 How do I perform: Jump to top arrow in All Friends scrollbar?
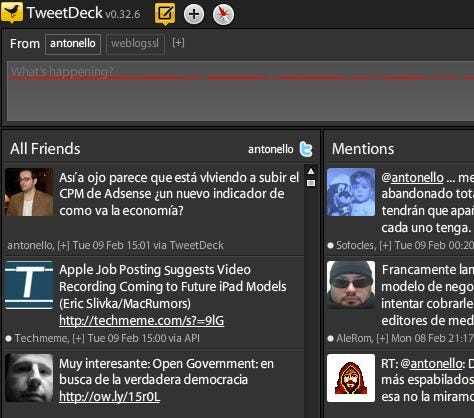[x=311, y=171]
